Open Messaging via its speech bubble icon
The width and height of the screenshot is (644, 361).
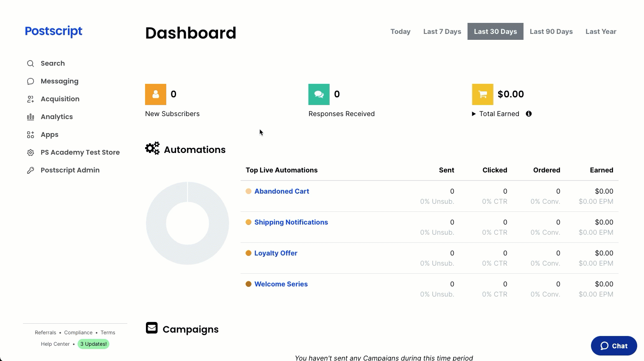(x=30, y=81)
